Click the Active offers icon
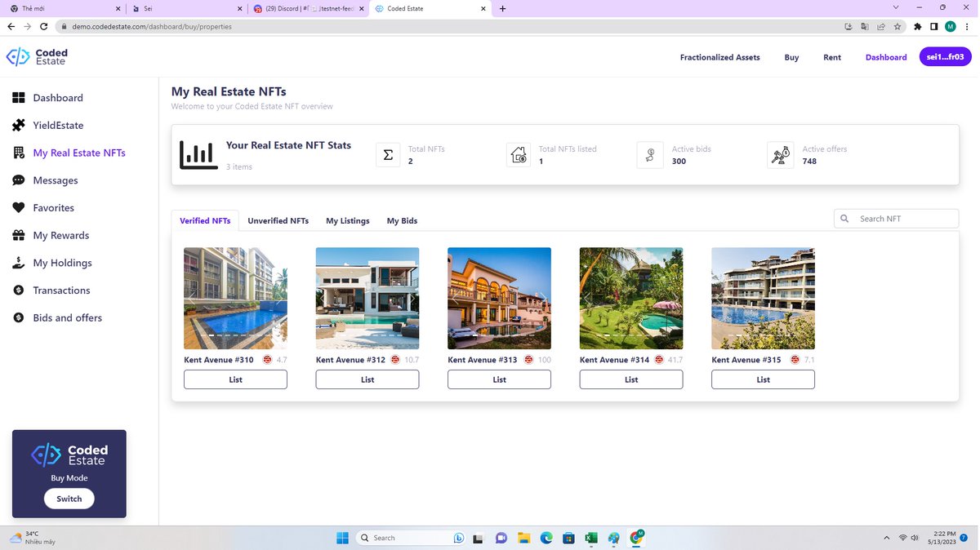980x550 pixels. [x=780, y=155]
